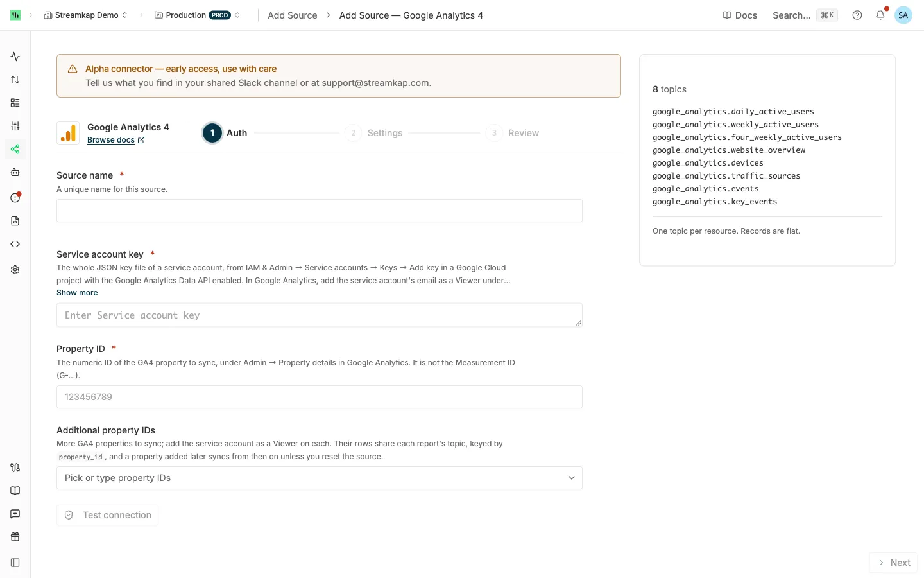
Task: Open the feedback chat-plus sidebar icon
Action: (15, 514)
